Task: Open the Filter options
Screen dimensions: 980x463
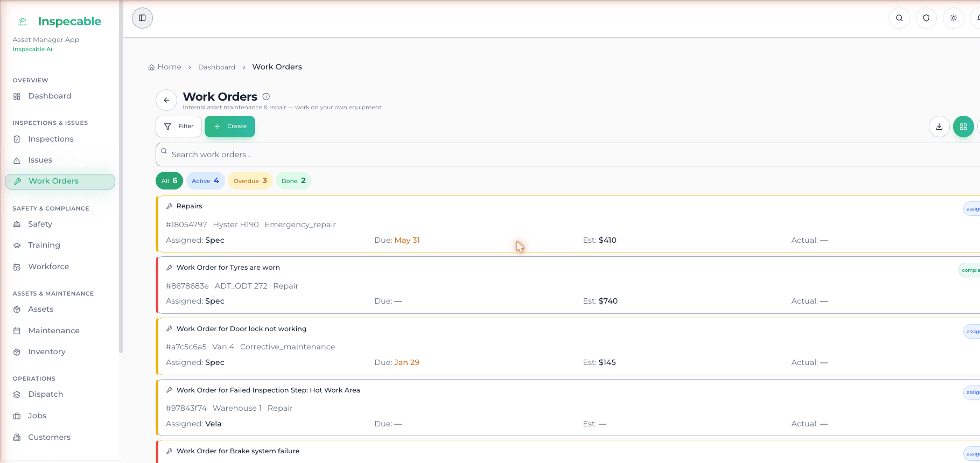Action: click(179, 127)
